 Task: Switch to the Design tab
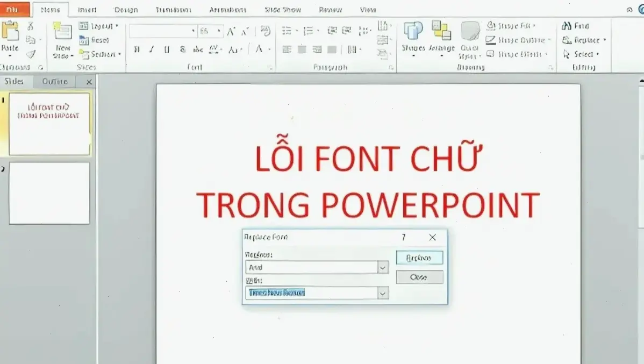[x=126, y=10]
